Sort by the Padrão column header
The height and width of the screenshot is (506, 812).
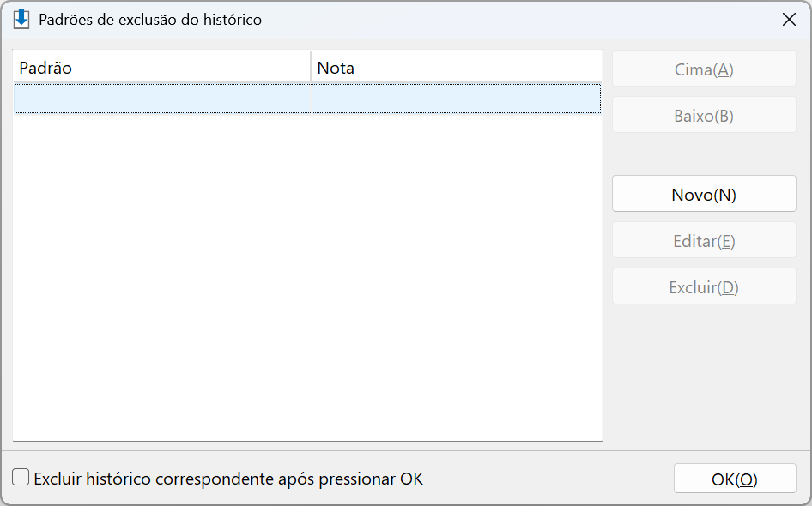(x=161, y=68)
